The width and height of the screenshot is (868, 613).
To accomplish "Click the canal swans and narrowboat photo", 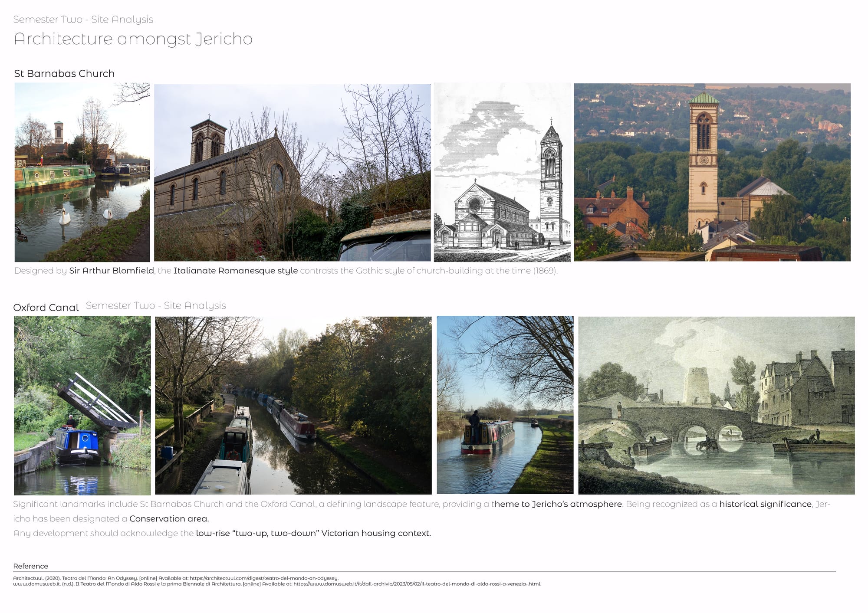I will click(x=82, y=172).
